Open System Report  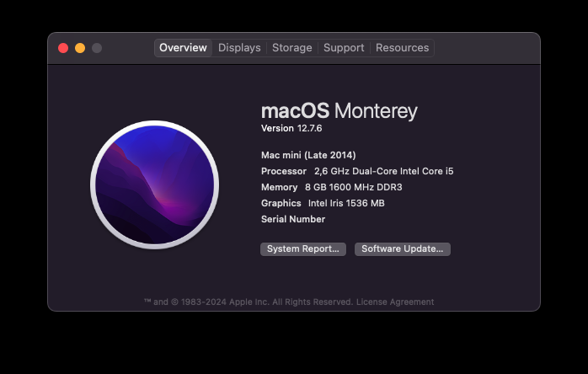(x=303, y=249)
